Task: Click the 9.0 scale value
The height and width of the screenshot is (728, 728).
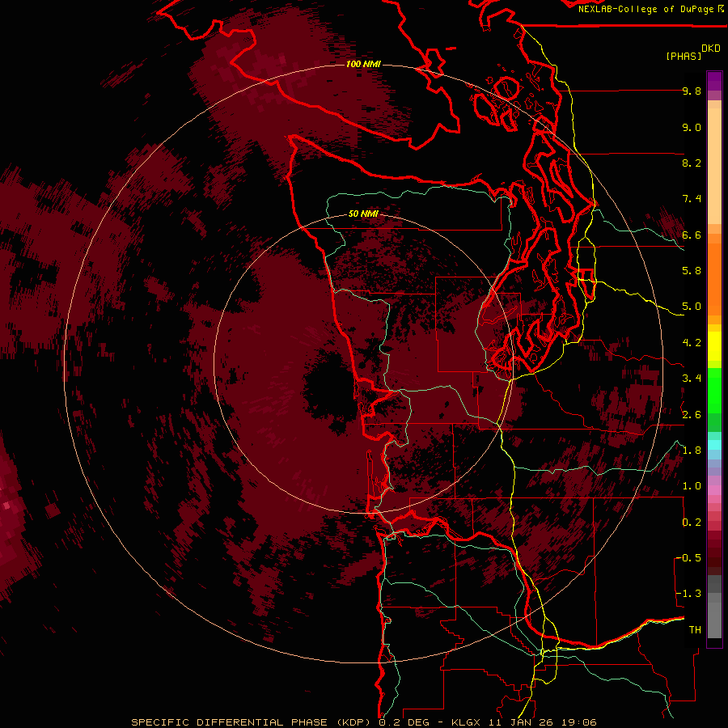Action: [x=692, y=127]
